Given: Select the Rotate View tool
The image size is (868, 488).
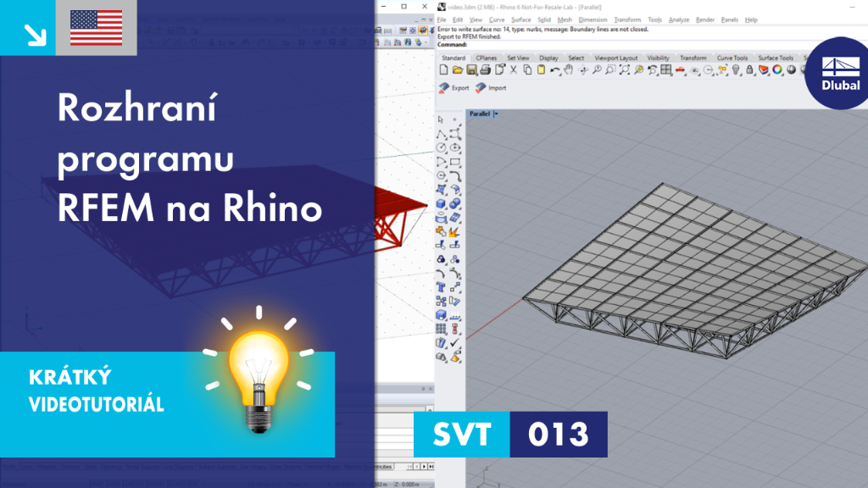Looking at the screenshot, I should (583, 70).
